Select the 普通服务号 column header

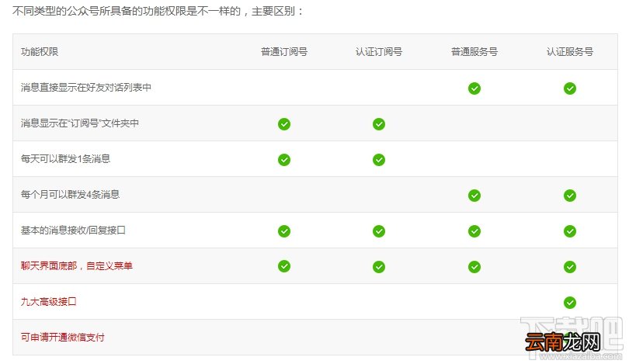click(474, 52)
